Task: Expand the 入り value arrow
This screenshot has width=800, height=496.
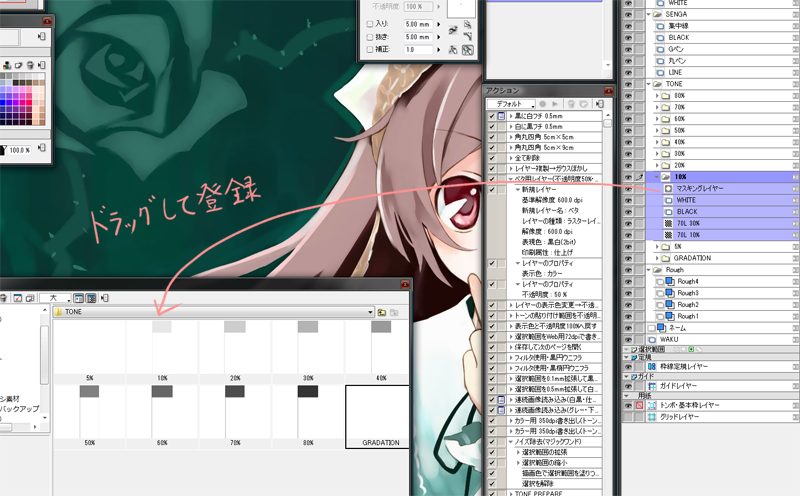Action: 438,24
